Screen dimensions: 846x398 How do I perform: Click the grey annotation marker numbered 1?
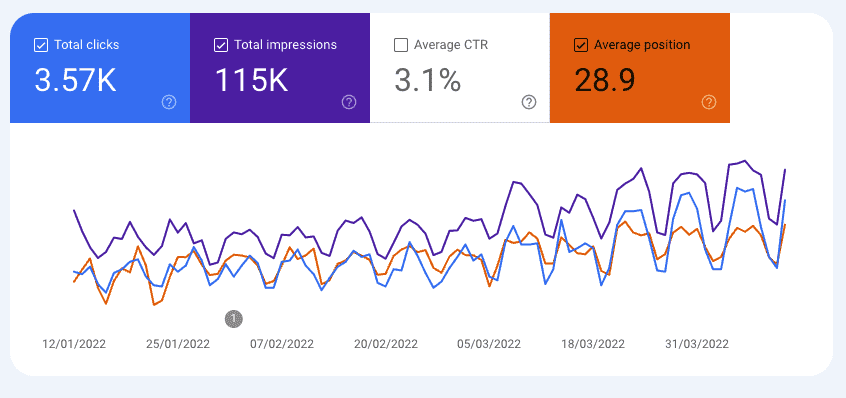click(x=234, y=319)
